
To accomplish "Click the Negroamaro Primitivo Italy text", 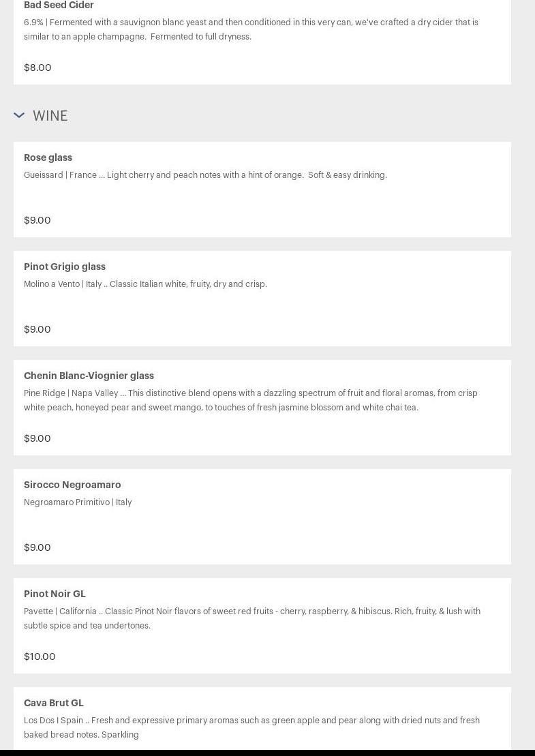I will (78, 502).
